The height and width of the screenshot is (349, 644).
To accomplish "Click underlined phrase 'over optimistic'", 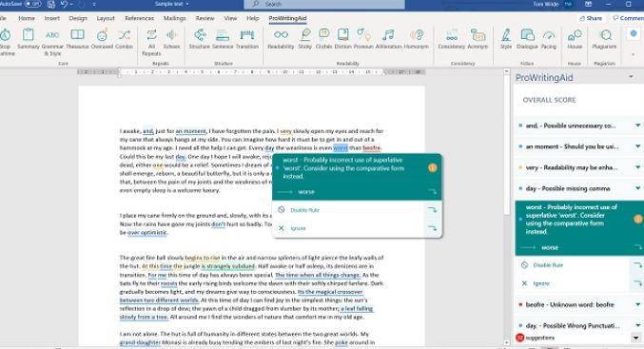I will tap(147, 232).
